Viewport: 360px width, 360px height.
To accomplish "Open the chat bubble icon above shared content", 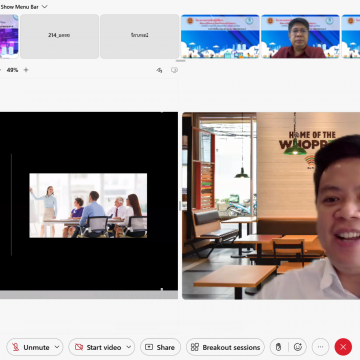I will pyautogui.click(x=174, y=70).
